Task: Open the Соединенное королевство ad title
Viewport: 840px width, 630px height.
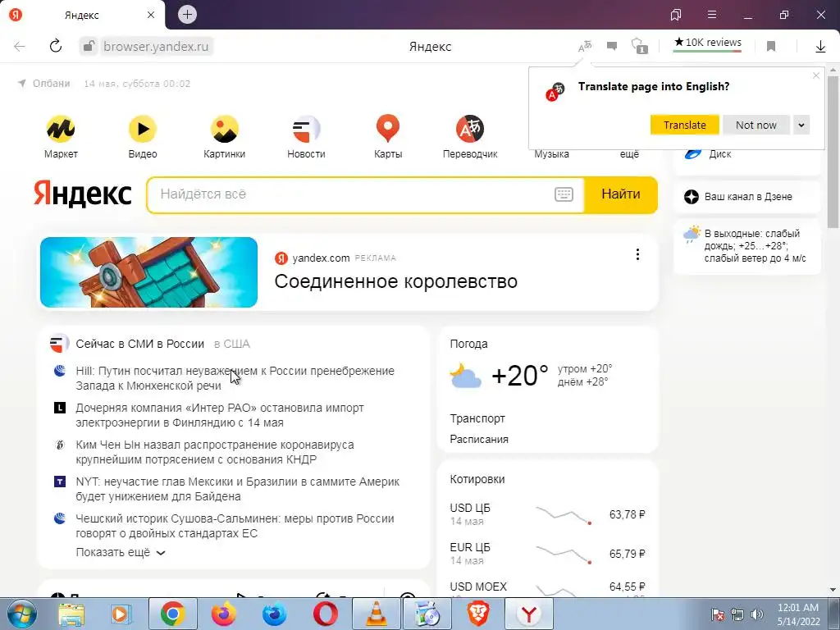Action: 396,281
